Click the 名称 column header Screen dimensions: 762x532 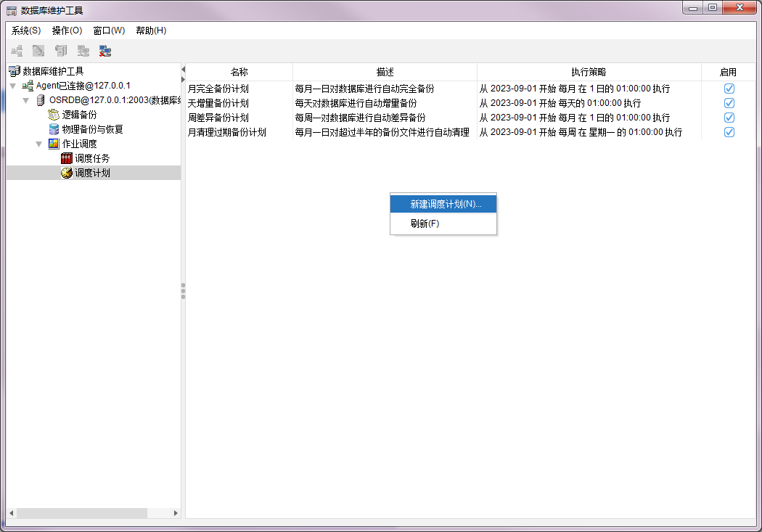(x=239, y=72)
